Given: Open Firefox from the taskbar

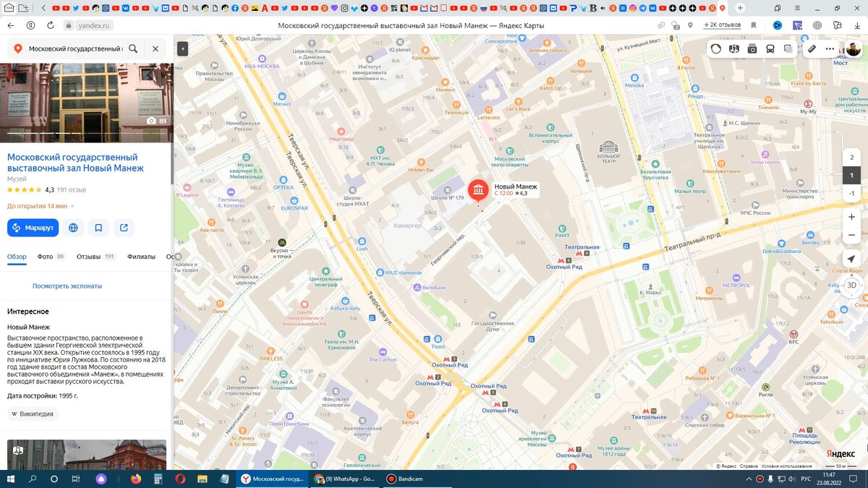Looking at the screenshot, I should click(135, 479).
